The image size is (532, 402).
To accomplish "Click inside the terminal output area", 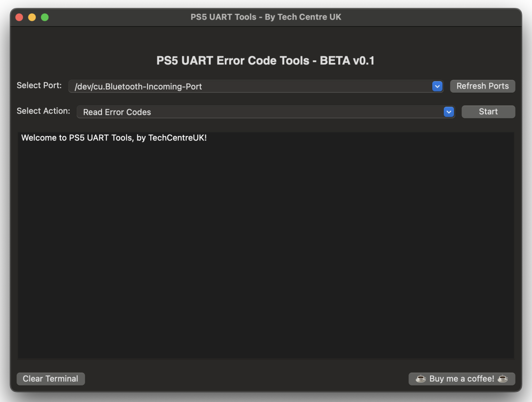I will pyautogui.click(x=266, y=244).
